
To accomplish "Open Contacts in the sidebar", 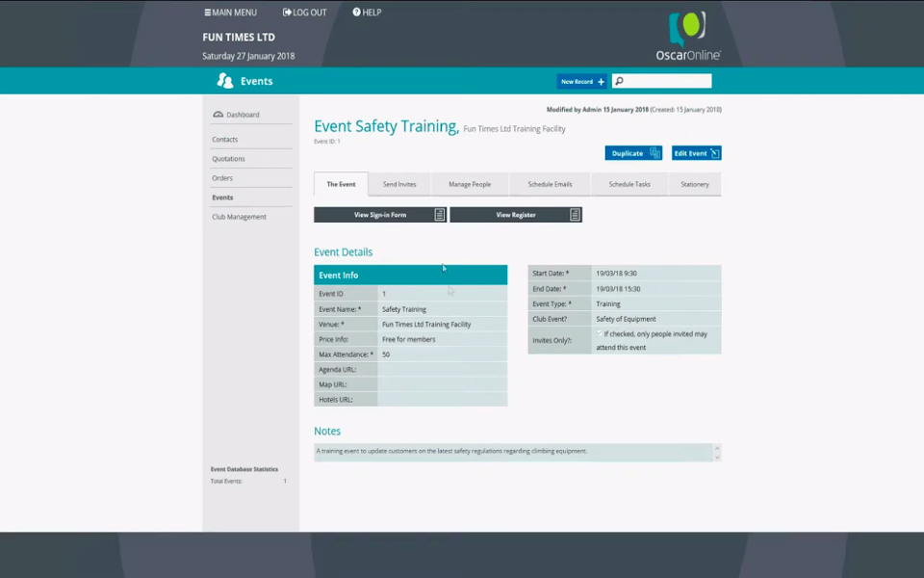I will point(225,139).
